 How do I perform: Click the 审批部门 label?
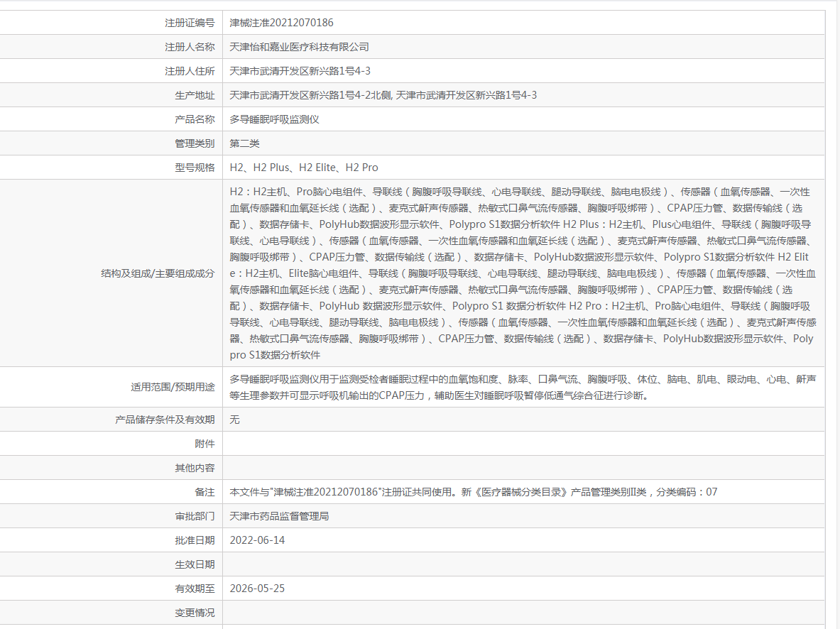[195, 516]
